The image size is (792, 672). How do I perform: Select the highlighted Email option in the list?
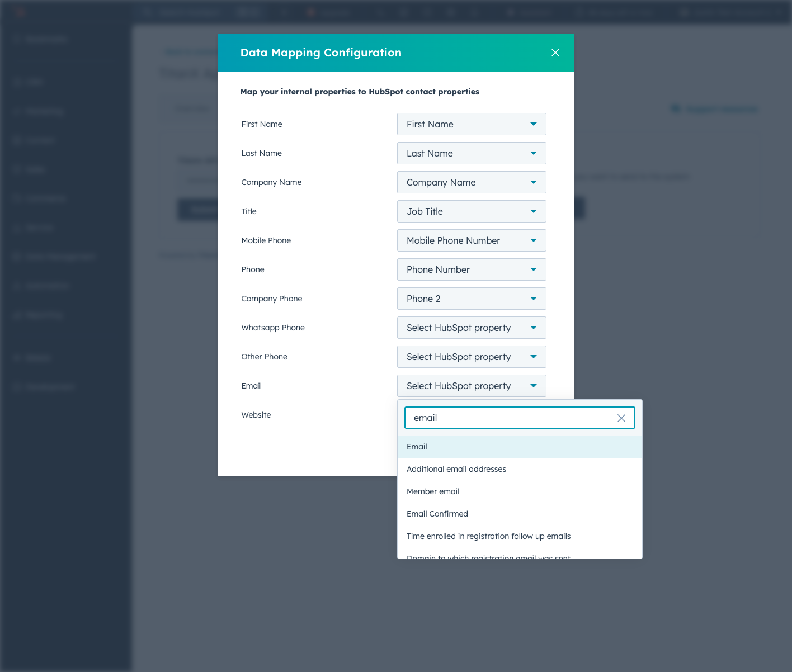click(x=520, y=447)
